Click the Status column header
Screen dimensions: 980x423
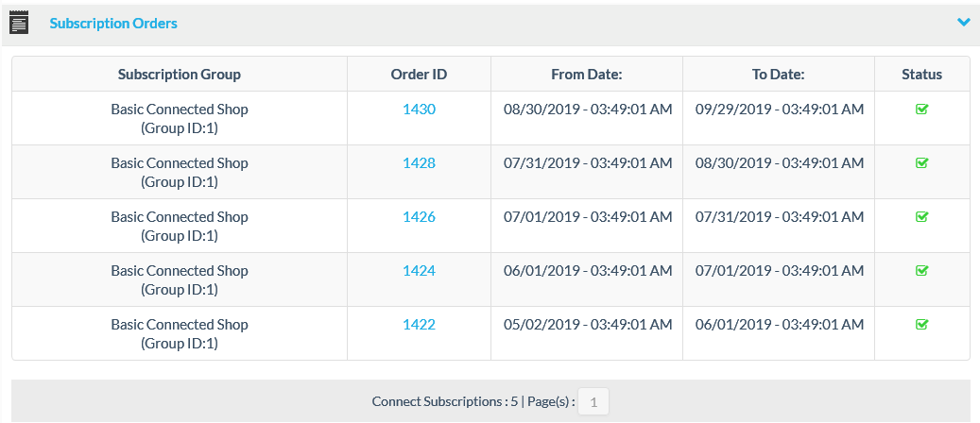click(x=922, y=75)
